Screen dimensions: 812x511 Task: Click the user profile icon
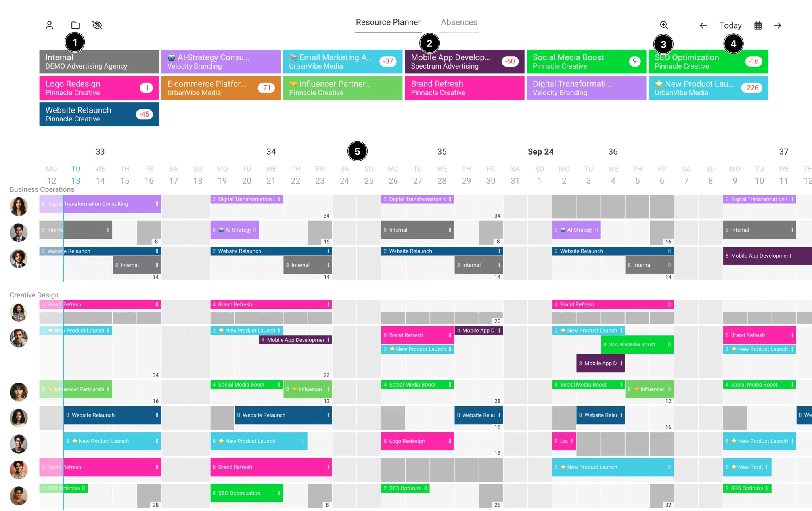click(50, 25)
